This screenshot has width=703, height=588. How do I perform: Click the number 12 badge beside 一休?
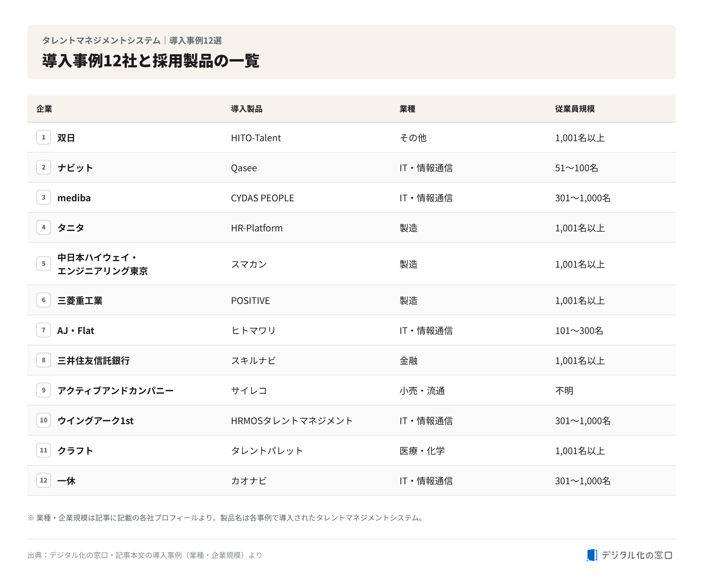(x=44, y=481)
